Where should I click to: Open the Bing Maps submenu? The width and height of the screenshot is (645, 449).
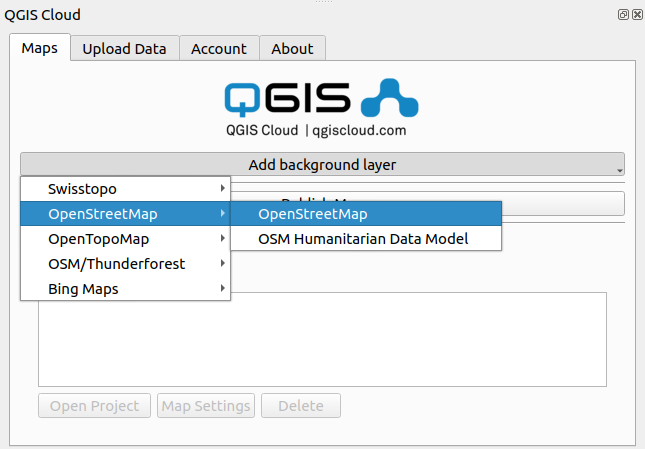[x=125, y=289]
